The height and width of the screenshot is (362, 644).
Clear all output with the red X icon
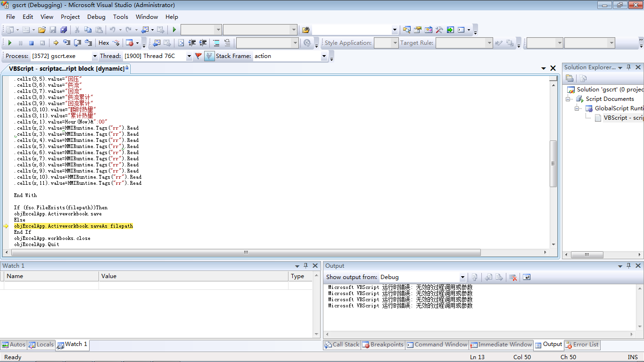coord(513,277)
